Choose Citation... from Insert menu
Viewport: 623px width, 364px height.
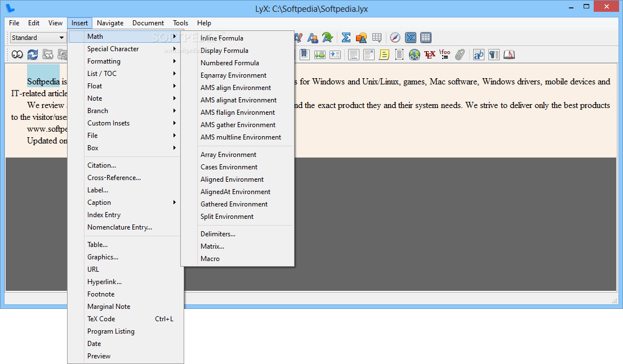124,165
